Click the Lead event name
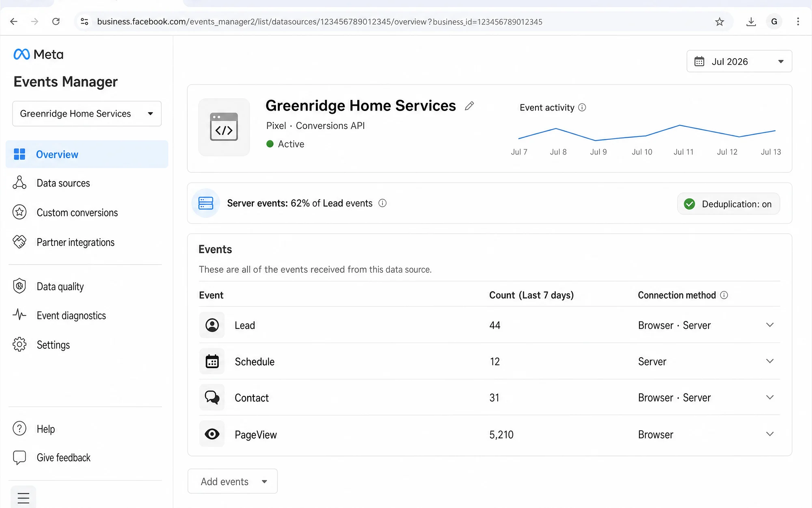Viewport: 812px width, 508px height. [245, 326]
